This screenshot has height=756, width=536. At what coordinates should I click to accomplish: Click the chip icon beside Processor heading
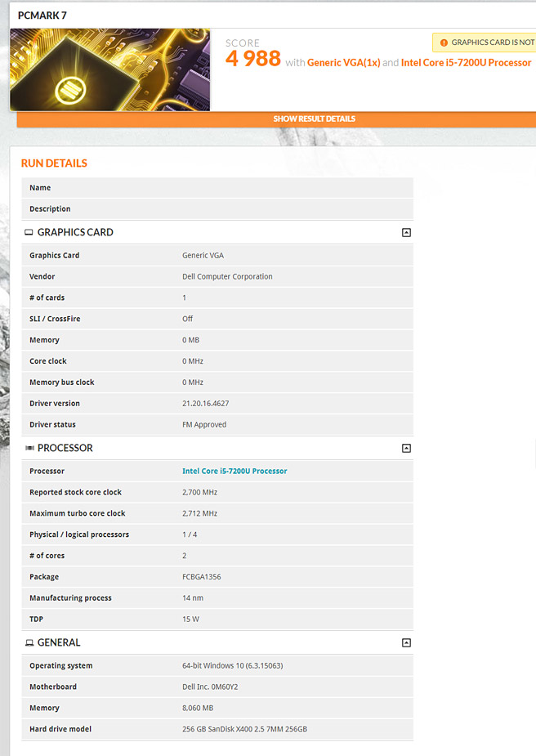coord(29,449)
